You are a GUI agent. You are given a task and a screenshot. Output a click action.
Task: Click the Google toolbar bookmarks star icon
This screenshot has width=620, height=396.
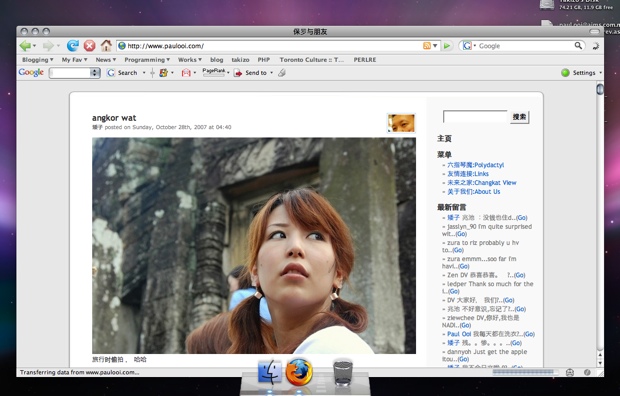[x=163, y=73]
